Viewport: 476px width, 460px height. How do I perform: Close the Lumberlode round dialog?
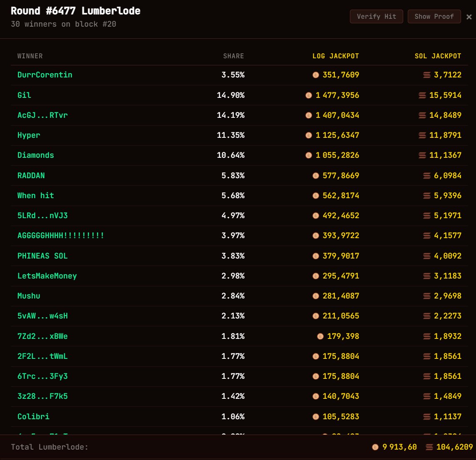[469, 17]
